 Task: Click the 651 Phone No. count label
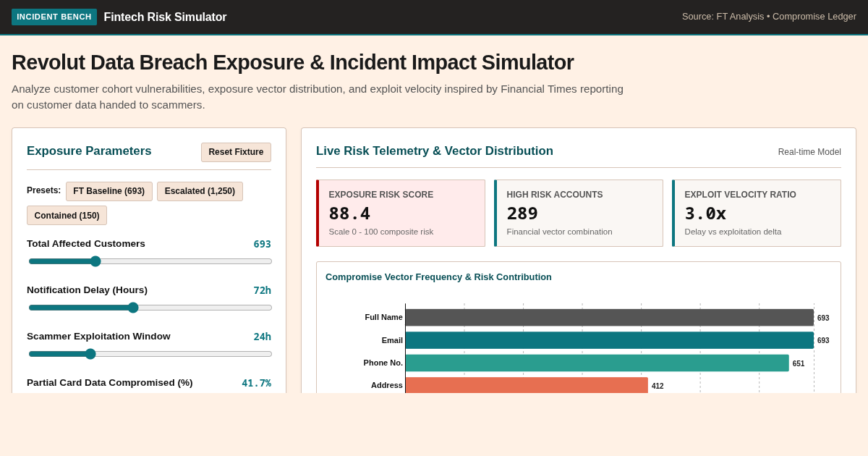799,363
